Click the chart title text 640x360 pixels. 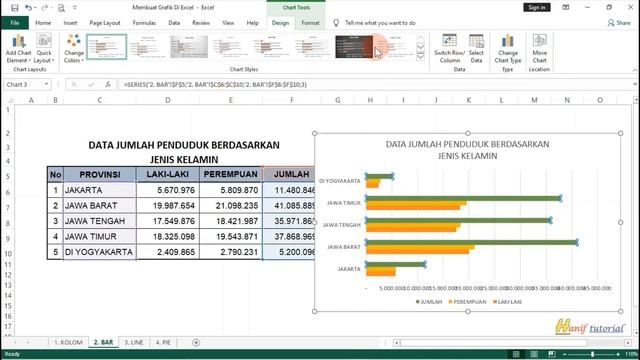point(467,150)
